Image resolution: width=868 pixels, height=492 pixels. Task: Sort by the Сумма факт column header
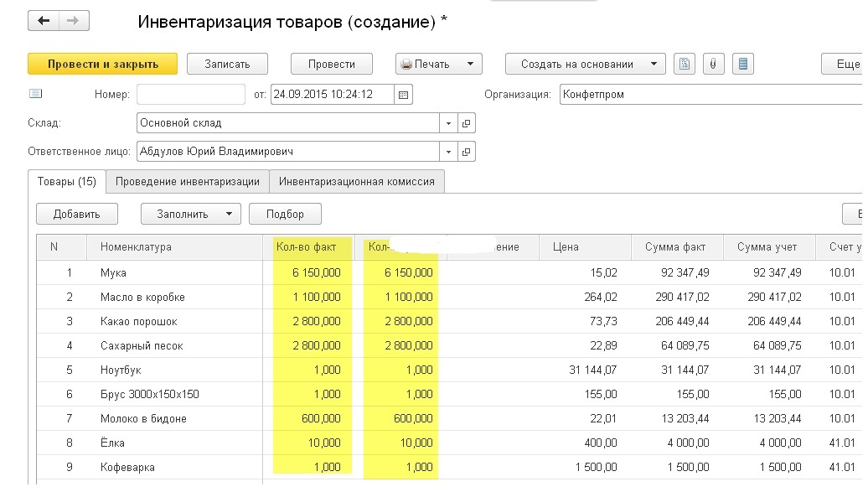click(x=677, y=247)
